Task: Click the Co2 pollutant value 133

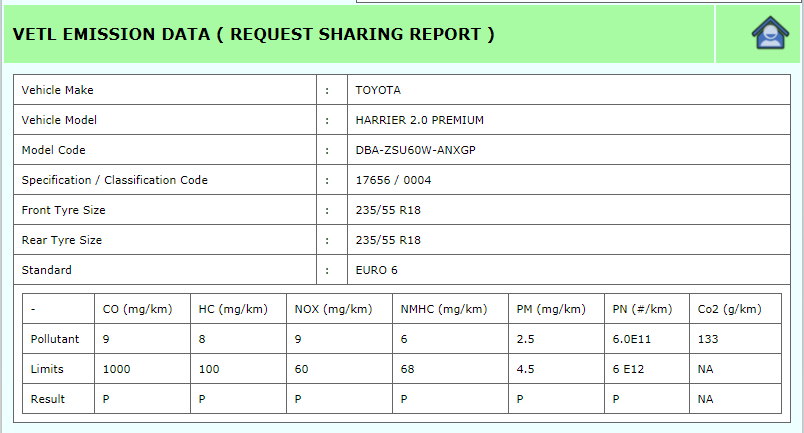Action: click(x=707, y=339)
